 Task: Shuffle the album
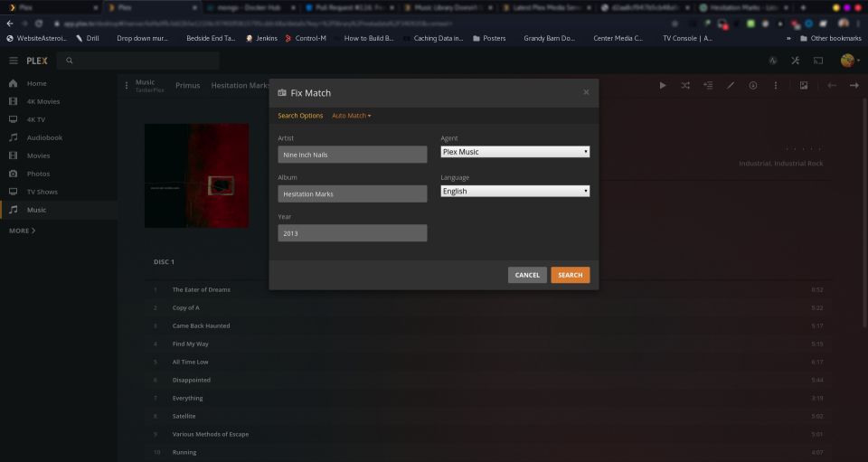685,85
